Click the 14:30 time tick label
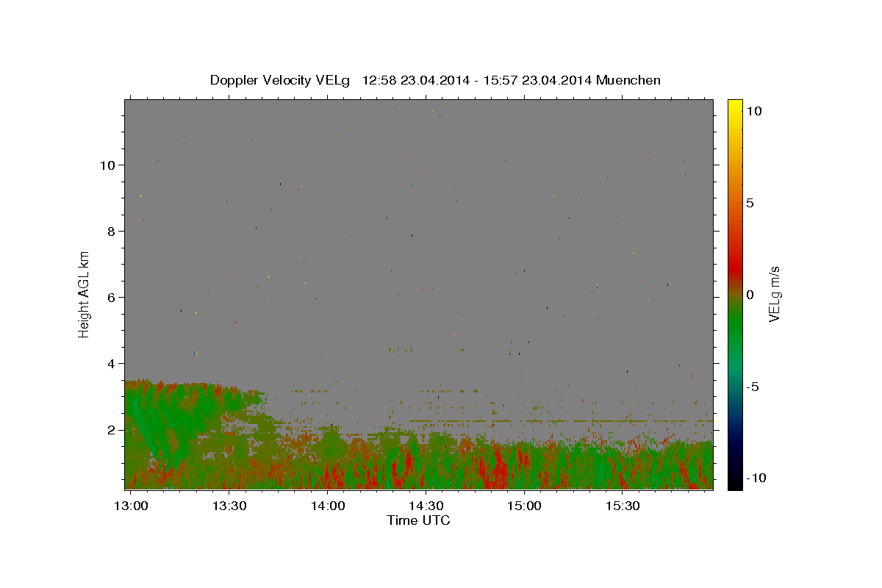The height and width of the screenshot is (588, 882). pos(426,506)
